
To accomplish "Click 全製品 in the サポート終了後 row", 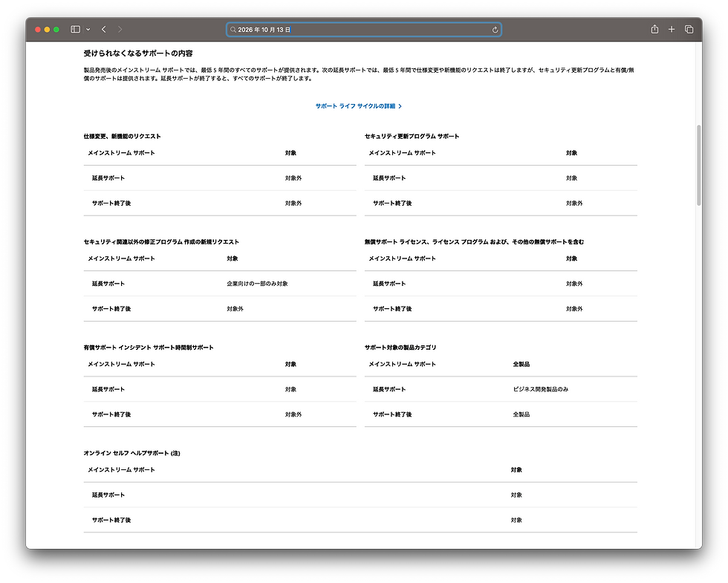I will [521, 414].
